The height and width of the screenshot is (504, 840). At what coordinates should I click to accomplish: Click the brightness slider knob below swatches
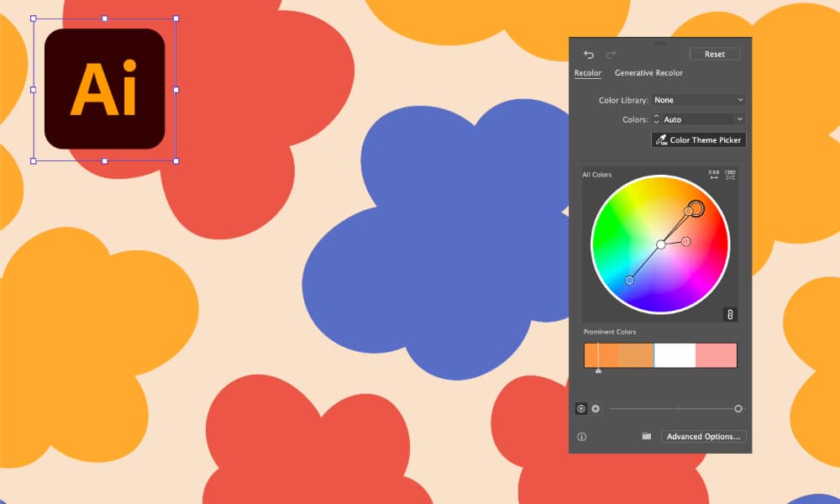[x=738, y=409]
